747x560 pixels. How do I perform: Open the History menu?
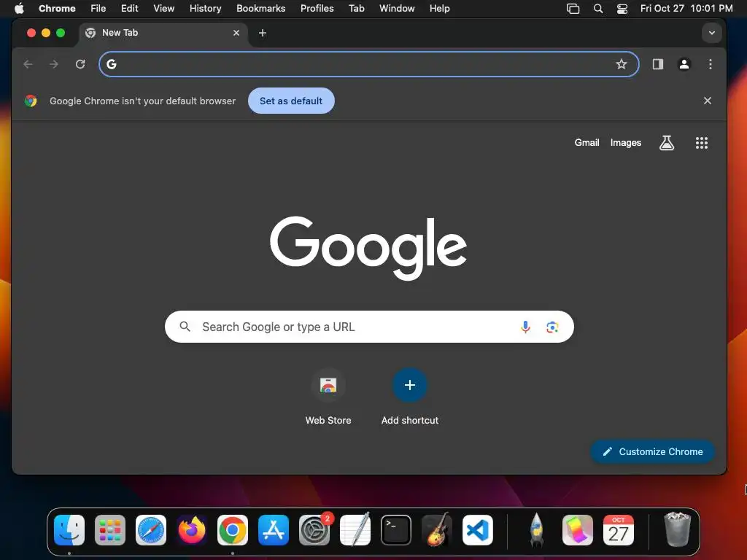point(205,8)
